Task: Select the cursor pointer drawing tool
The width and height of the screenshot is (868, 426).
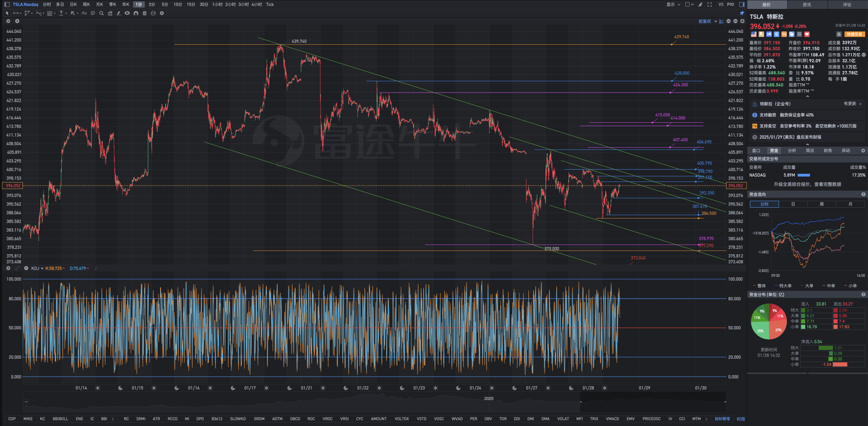Action: [x=7, y=13]
